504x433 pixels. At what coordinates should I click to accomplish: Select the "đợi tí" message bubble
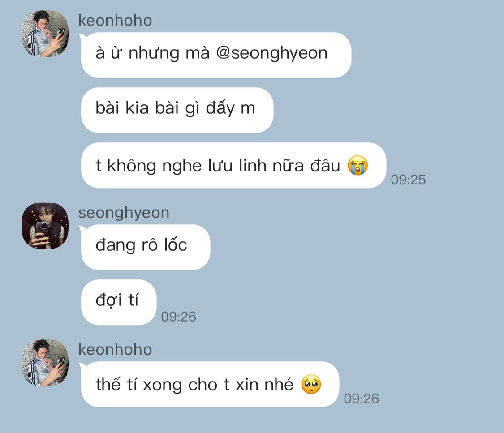point(119,302)
